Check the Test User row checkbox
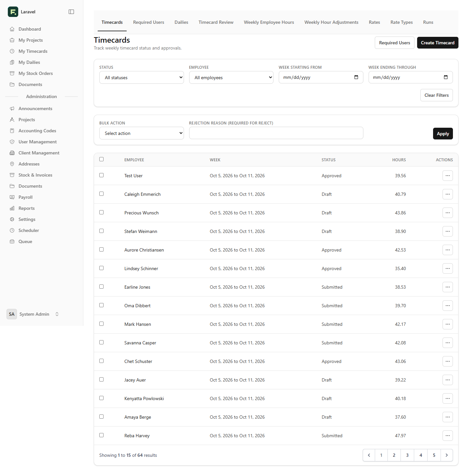 (102, 175)
